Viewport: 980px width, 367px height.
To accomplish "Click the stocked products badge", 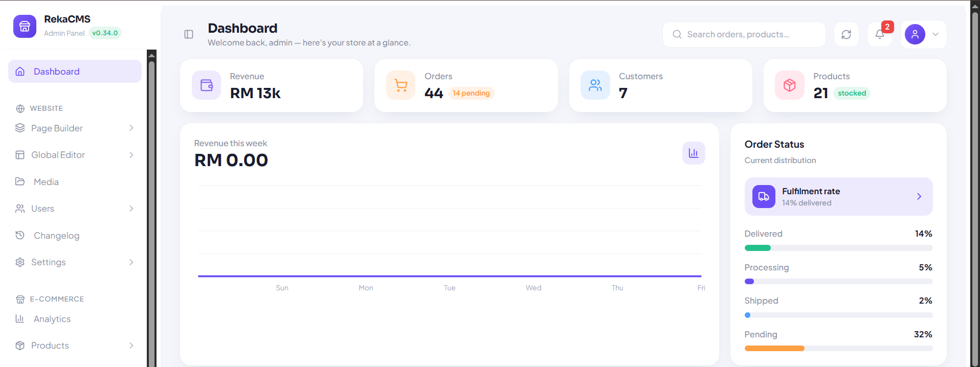I will click(852, 93).
